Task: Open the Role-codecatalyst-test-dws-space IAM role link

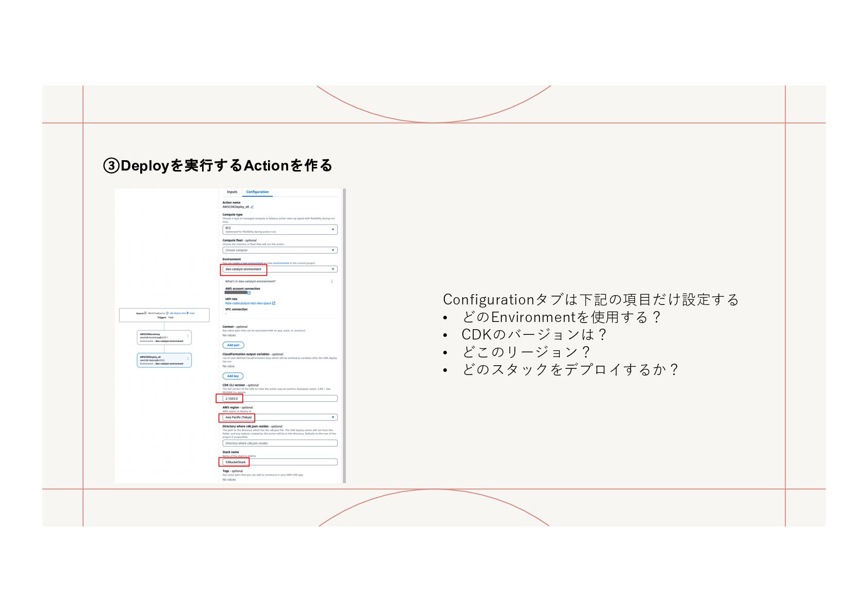Action: click(x=248, y=303)
